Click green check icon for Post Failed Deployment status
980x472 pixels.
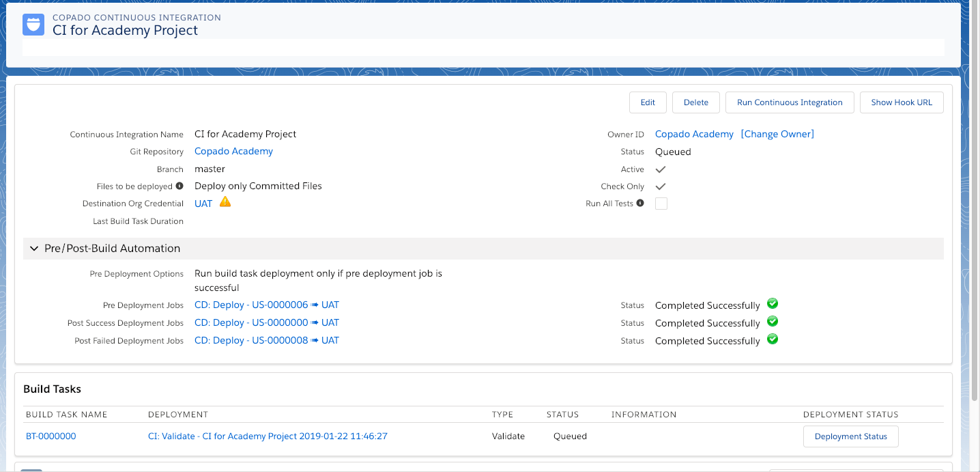tap(773, 339)
